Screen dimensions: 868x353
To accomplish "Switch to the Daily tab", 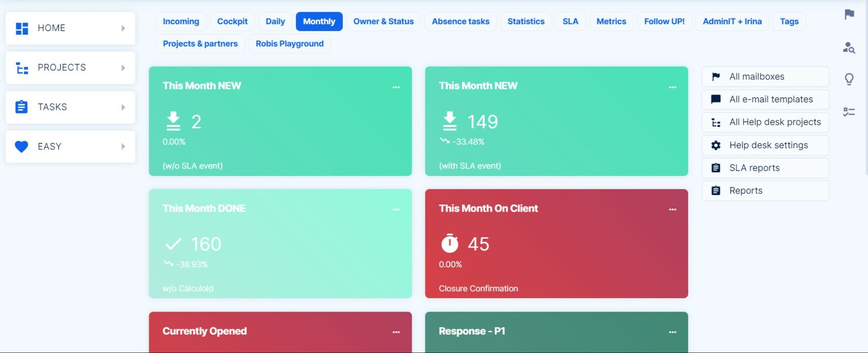I will (275, 22).
